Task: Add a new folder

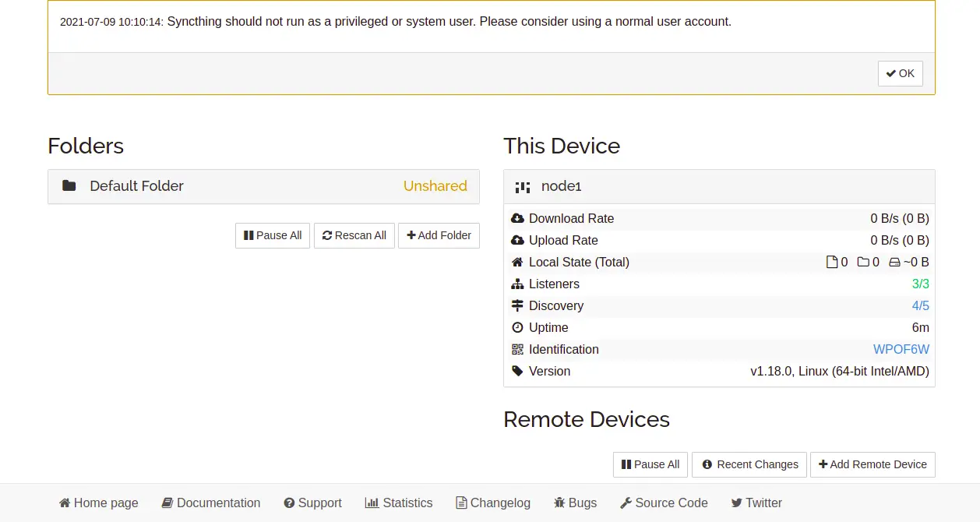Action: (x=439, y=235)
